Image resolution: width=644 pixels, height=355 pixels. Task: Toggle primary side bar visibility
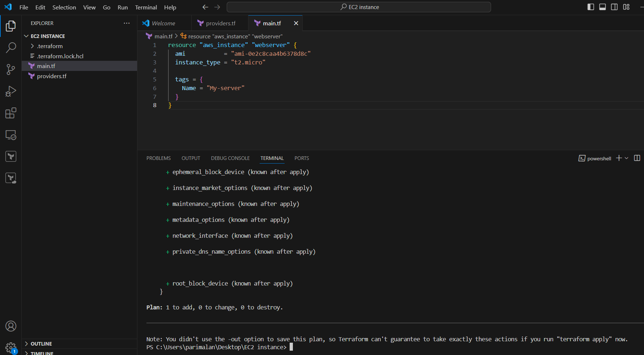591,7
